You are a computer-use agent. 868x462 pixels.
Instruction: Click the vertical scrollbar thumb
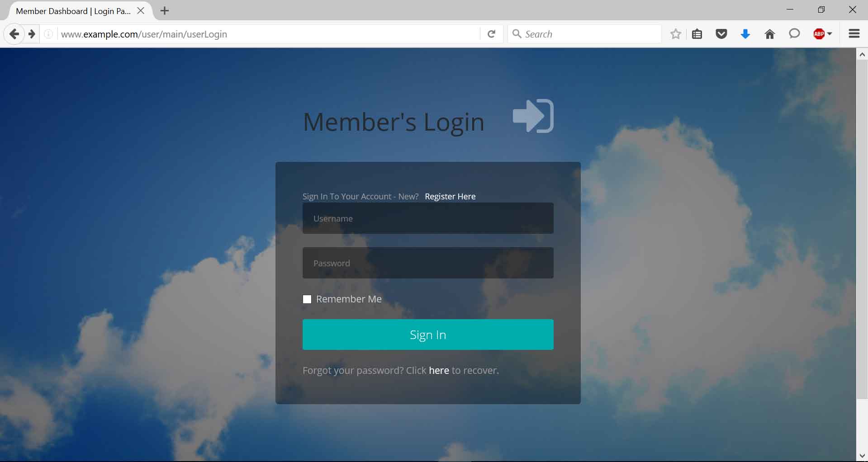(x=862, y=230)
